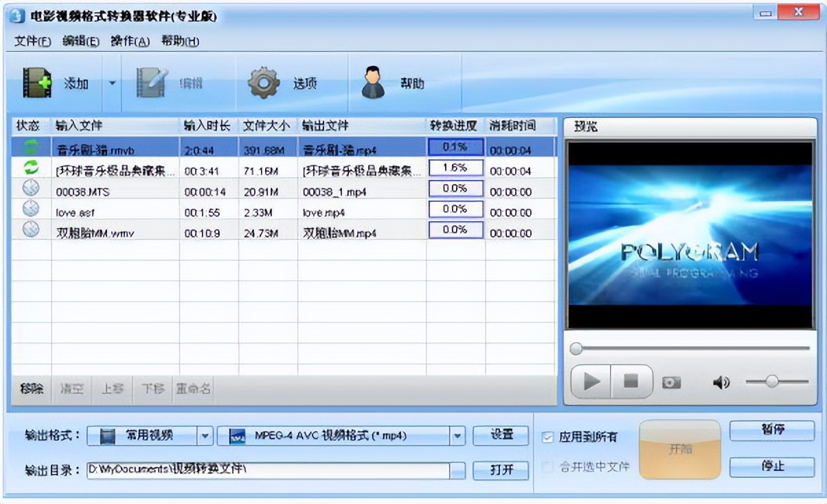
Task: Click the Edit pencil icon in toolbar
Action: pyautogui.click(x=152, y=83)
